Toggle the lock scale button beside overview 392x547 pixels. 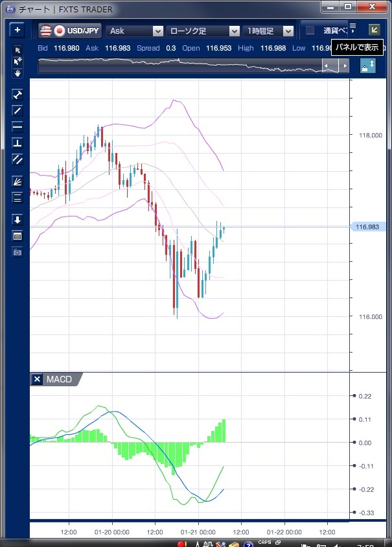(x=367, y=66)
